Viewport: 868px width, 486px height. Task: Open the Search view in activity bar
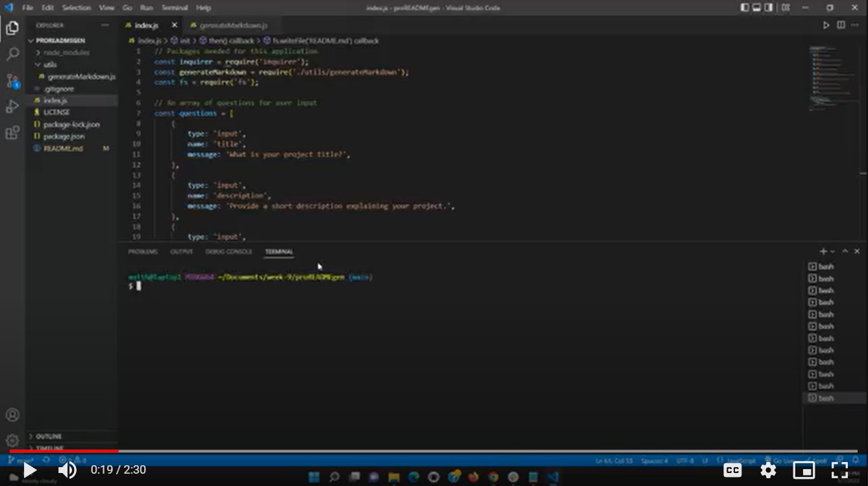point(12,54)
